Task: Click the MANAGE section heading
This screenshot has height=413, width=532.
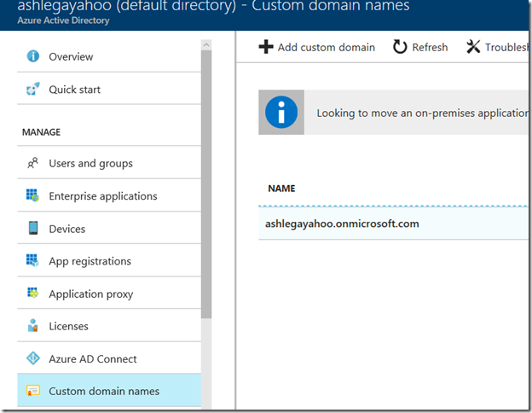Action: pyautogui.click(x=42, y=132)
